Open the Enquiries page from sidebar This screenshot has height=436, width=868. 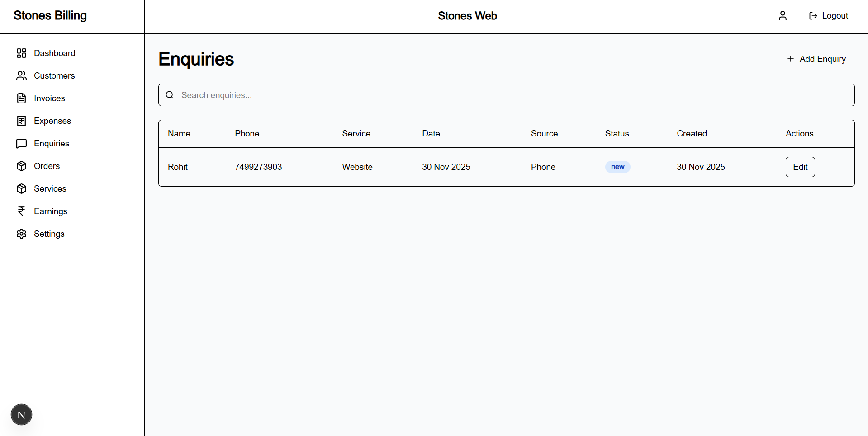click(51, 143)
